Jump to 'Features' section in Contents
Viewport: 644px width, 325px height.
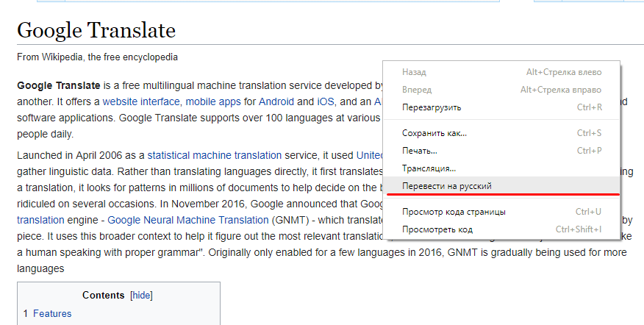52,313
